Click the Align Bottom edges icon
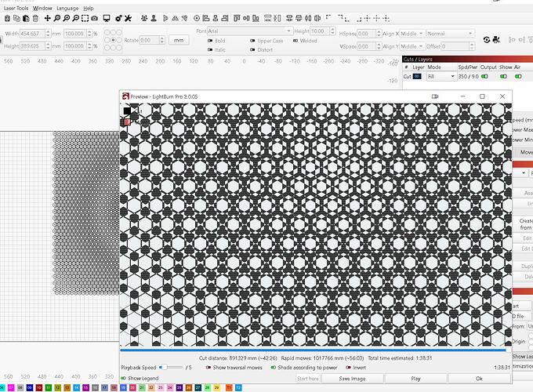 point(256,18)
